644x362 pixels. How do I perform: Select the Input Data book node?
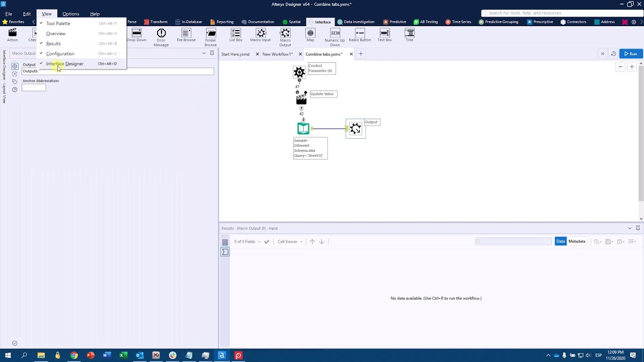coord(303,129)
